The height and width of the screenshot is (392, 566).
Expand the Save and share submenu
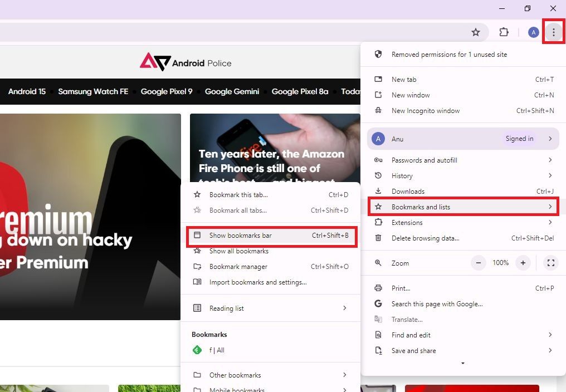tap(413, 350)
